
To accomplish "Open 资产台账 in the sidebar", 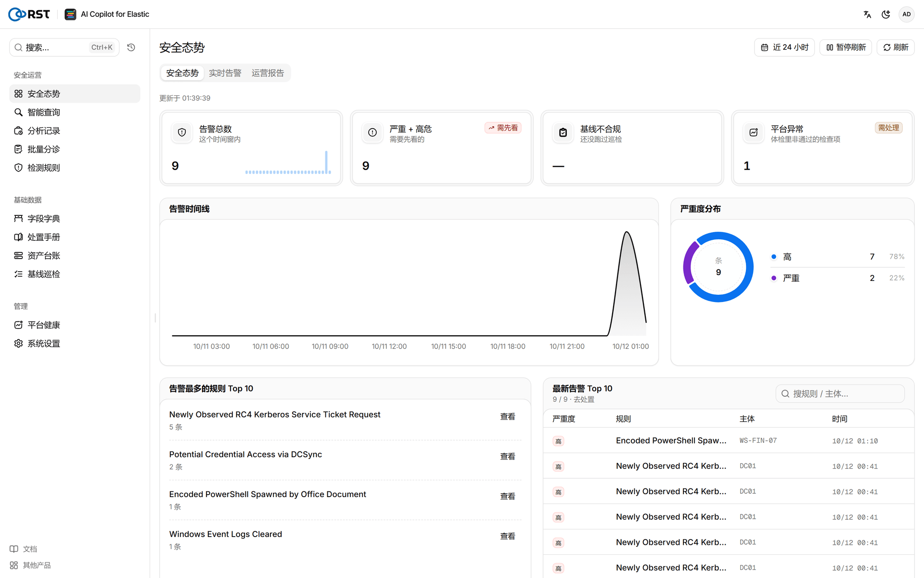I will tap(75, 256).
